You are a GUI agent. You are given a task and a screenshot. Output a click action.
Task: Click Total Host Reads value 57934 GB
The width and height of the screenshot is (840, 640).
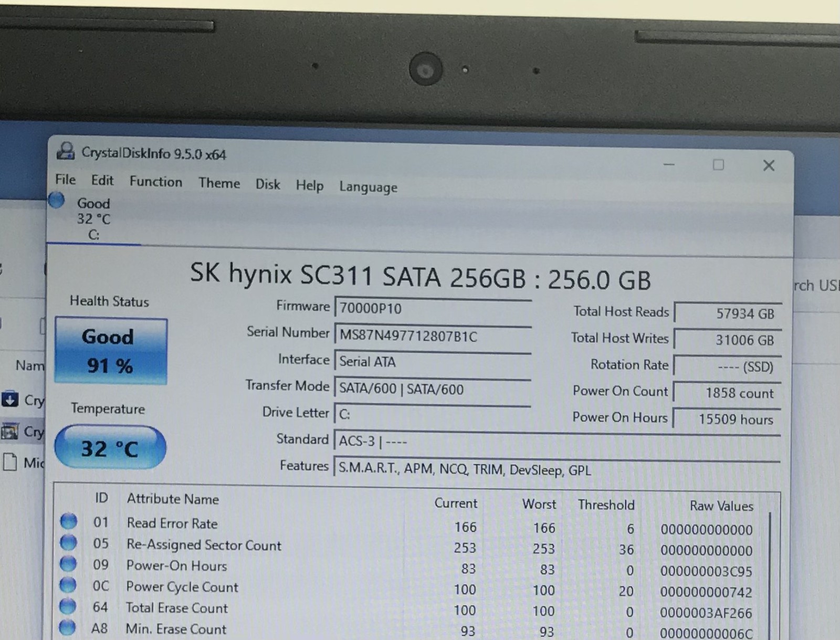point(728,313)
